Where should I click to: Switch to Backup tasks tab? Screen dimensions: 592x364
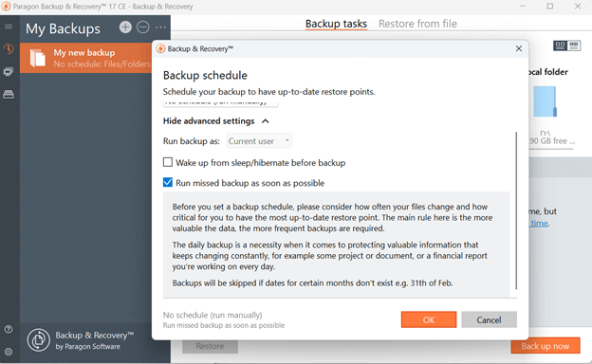(x=336, y=24)
